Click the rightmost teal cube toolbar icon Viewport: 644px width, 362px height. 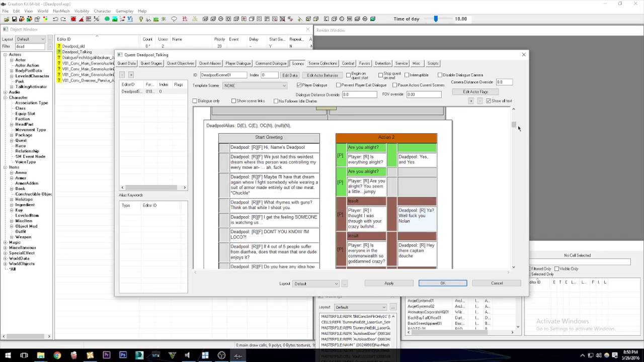click(373, 19)
